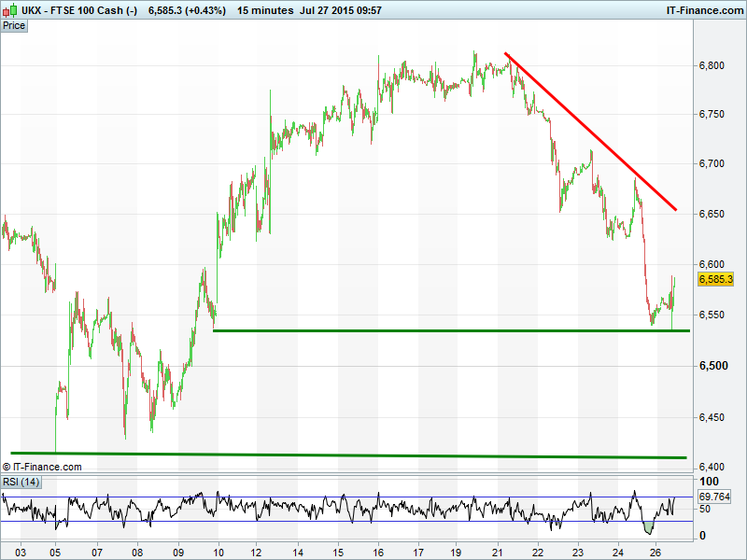This screenshot has width=747, height=560.
Task: Click the yellow 6,585.3 current price tag
Action: pyautogui.click(x=715, y=279)
